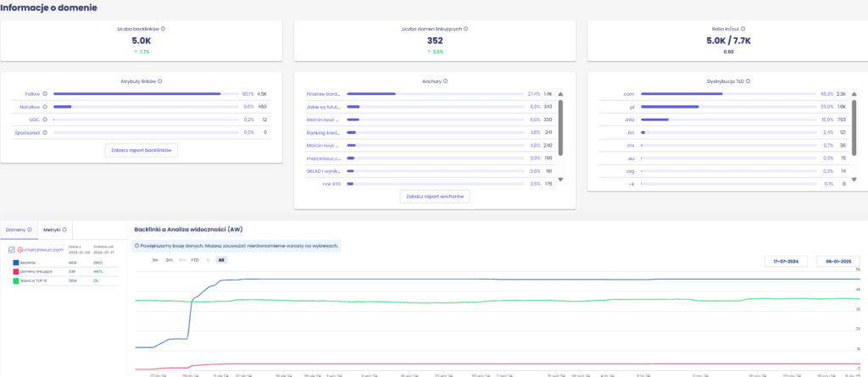Open the start date picker 17-07-2024
868x377 pixels.
[x=787, y=262]
